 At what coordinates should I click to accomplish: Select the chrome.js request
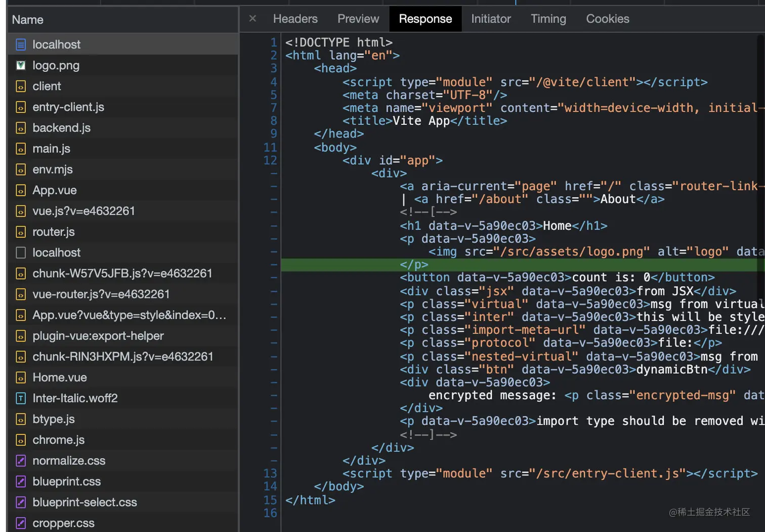pos(123,440)
